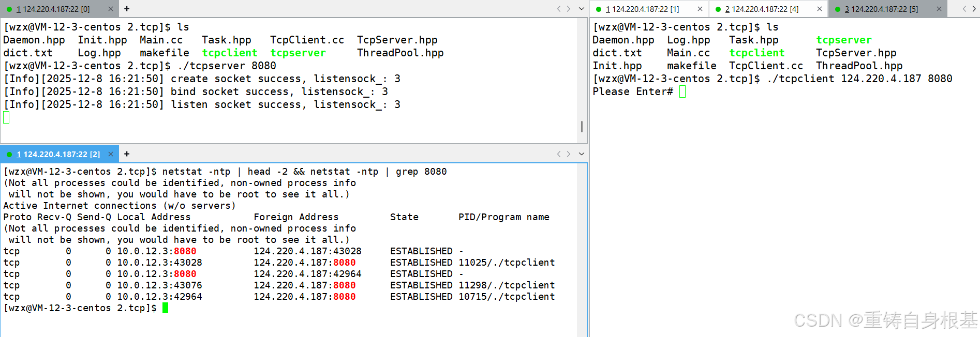Click 'PID/Program name' column header
Screen dimensions: 980x337
[504, 217]
